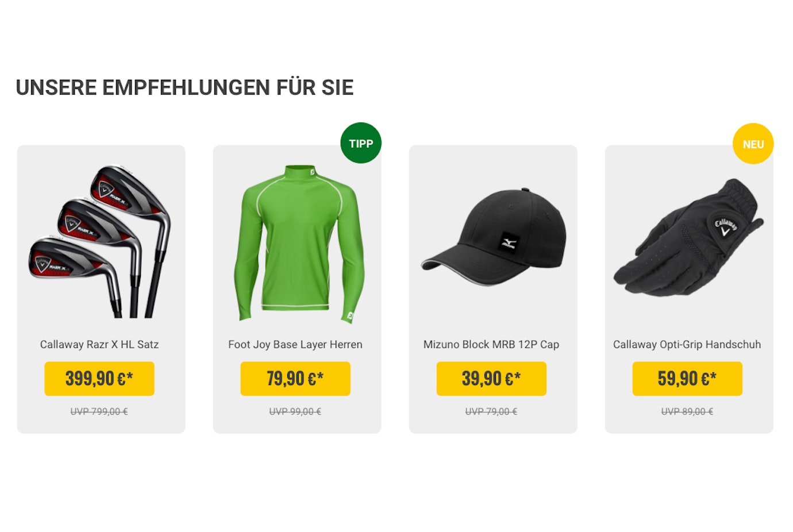793x532 pixels.
Task: Click the UVP 89,00 € strikethrough price
Action: tap(687, 411)
